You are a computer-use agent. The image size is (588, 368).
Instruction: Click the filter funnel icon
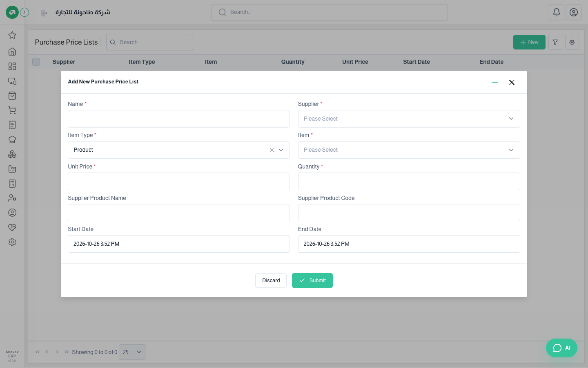[555, 42]
